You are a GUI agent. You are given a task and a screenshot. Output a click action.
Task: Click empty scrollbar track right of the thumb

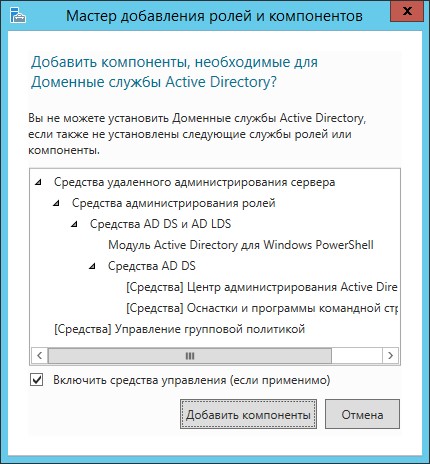(357, 355)
